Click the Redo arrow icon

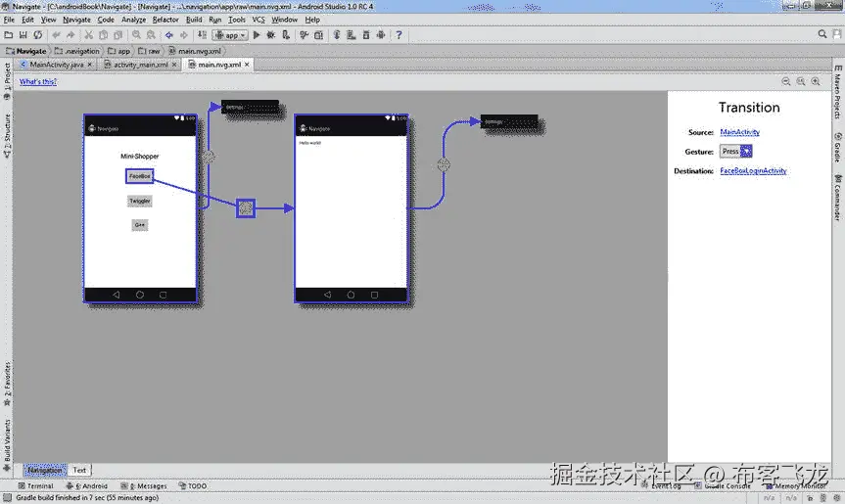(x=70, y=35)
